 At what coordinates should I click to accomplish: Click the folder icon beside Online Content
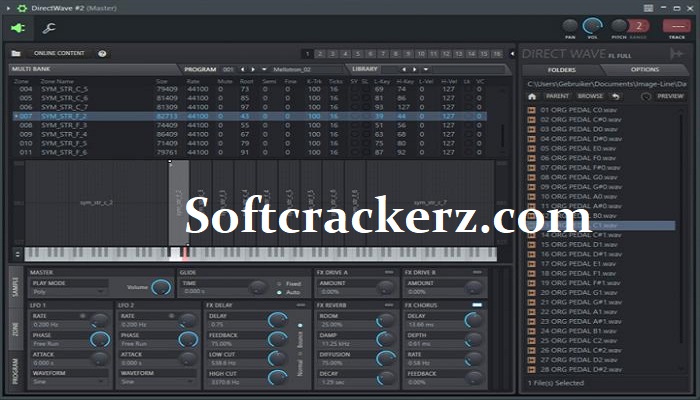click(16, 53)
